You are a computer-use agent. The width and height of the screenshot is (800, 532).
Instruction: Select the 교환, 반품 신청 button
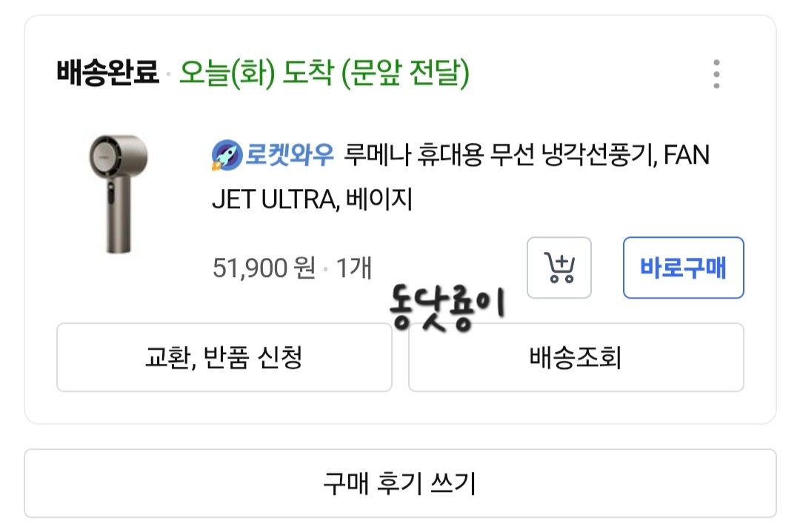click(x=224, y=357)
